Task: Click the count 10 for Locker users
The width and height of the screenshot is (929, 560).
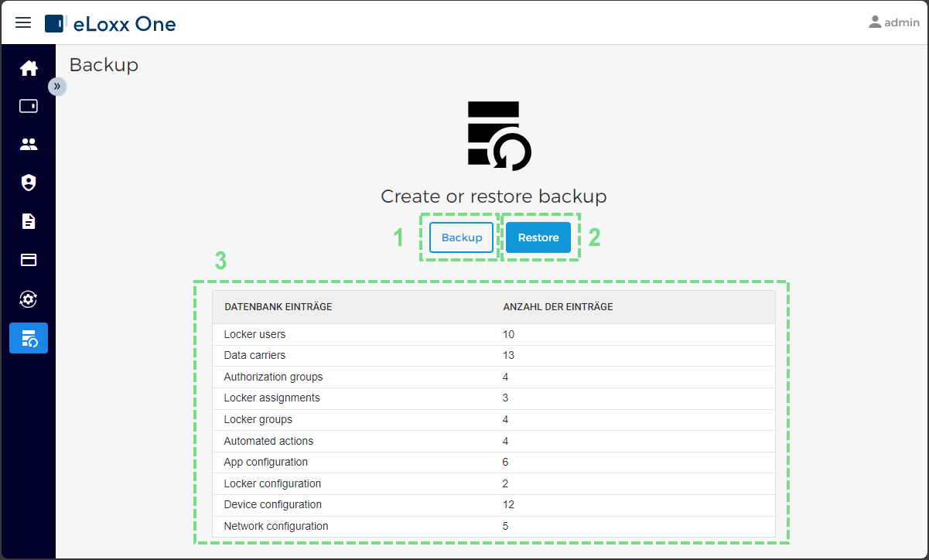Action: (x=508, y=335)
